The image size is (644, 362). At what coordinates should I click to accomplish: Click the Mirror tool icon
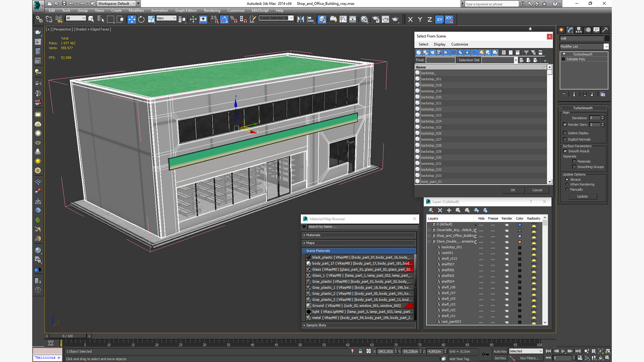tap(301, 19)
